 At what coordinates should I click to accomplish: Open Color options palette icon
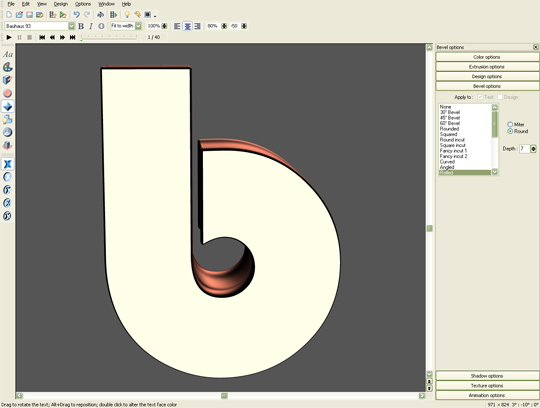tap(8, 67)
